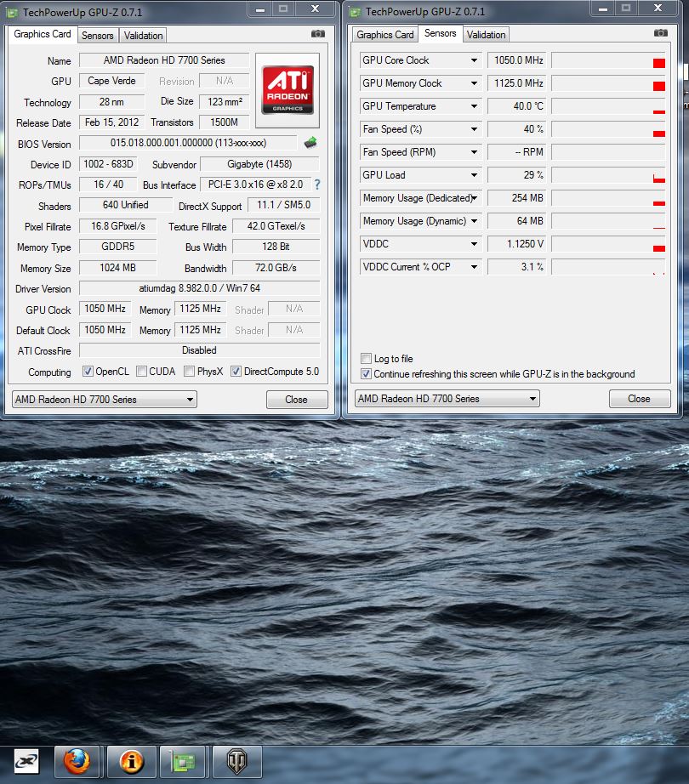Viewport: 689px width, 784px height.
Task: Open World of Tanks taskbar icon
Action: click(237, 762)
